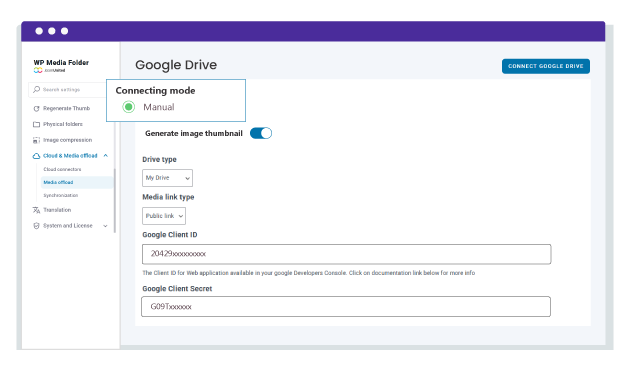The image size is (630, 371).
Task: Click the WP Media Folder title
Action: point(61,63)
